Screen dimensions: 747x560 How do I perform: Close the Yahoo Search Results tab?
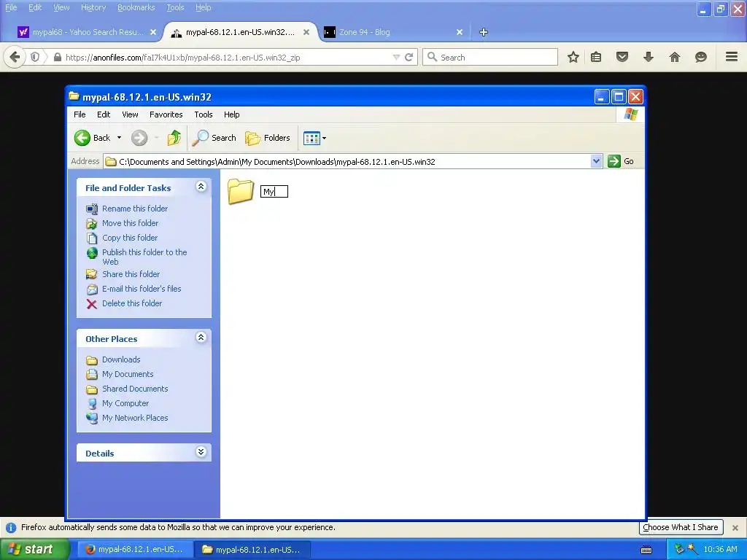(153, 32)
